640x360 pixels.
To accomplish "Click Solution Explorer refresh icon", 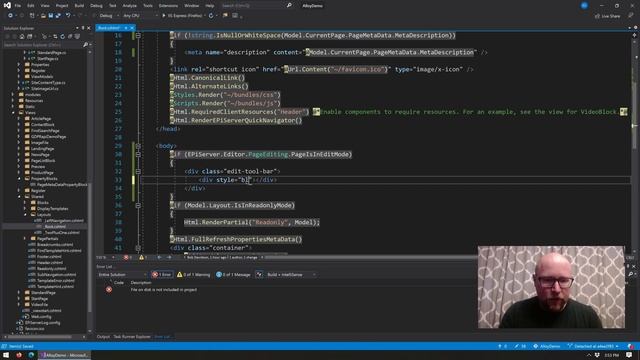I will point(62,36).
